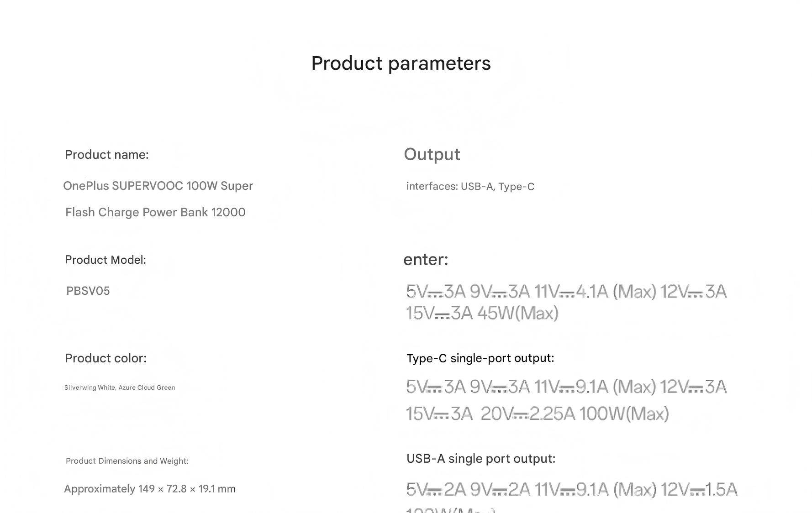The height and width of the screenshot is (513, 812).
Task: Click the "Flash Charge Power Bank 12000" text
Action: tap(155, 212)
